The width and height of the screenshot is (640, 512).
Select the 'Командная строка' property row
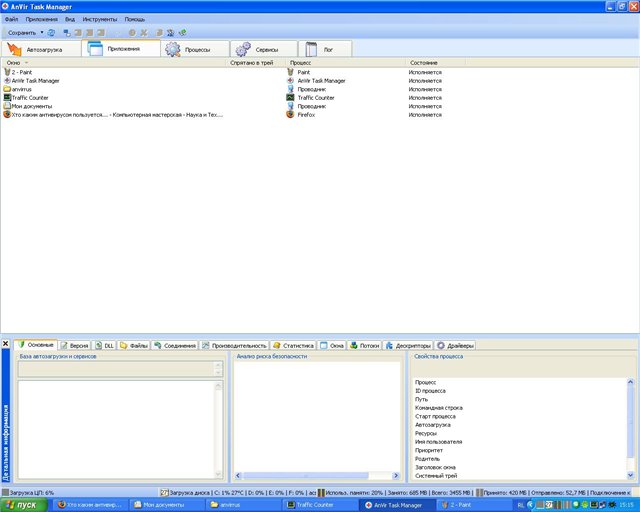(439, 408)
